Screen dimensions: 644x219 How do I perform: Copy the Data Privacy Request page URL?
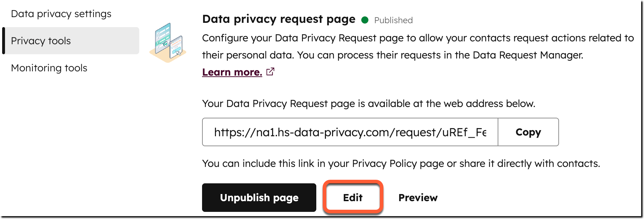pos(528,132)
